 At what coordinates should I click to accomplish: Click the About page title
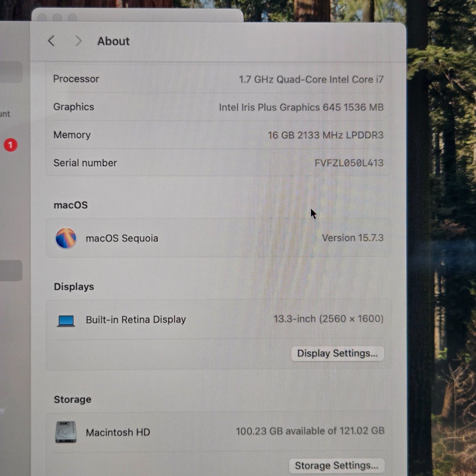coord(113,42)
